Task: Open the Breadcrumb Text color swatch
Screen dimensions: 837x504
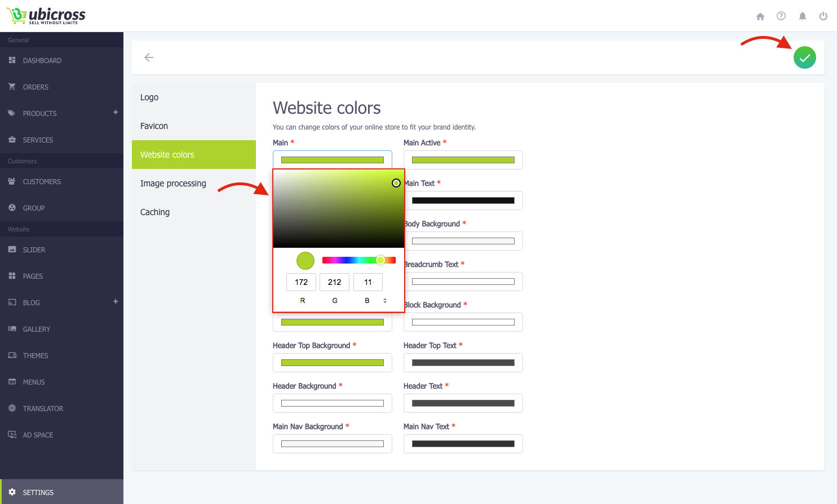Action: click(463, 282)
